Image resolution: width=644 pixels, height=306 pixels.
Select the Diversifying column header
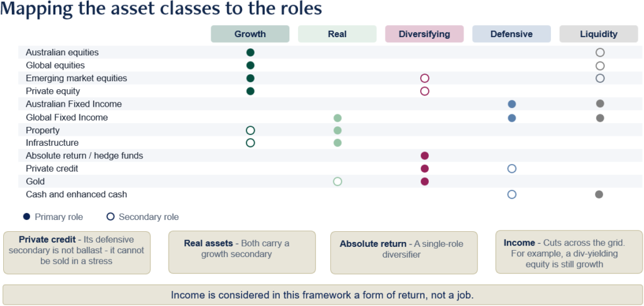point(425,34)
